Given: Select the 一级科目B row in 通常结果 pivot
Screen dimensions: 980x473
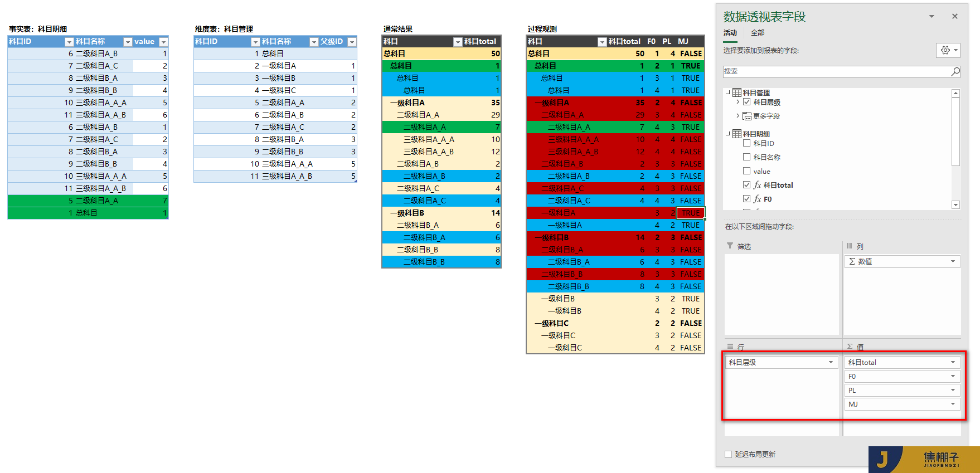Looking at the screenshot, I should 442,213.
